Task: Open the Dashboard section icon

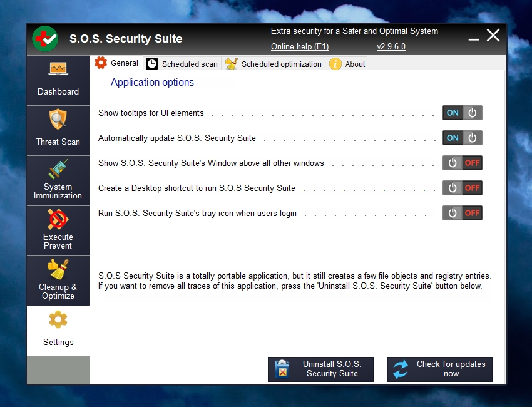Action: click(58, 69)
